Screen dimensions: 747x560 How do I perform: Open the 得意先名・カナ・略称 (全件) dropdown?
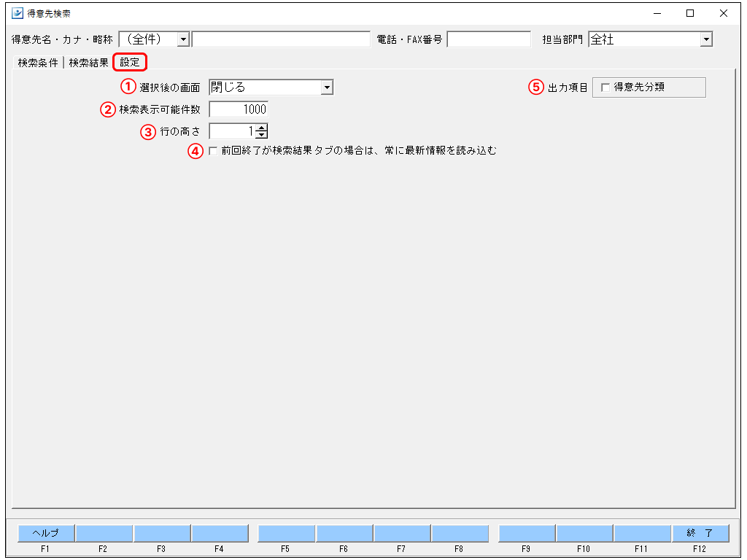[x=183, y=39]
